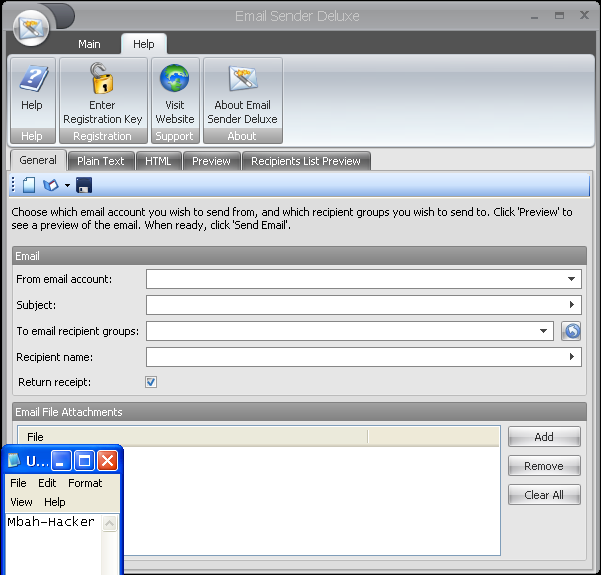Minimize the Notepad window
The width and height of the screenshot is (601, 575).
click(x=61, y=460)
